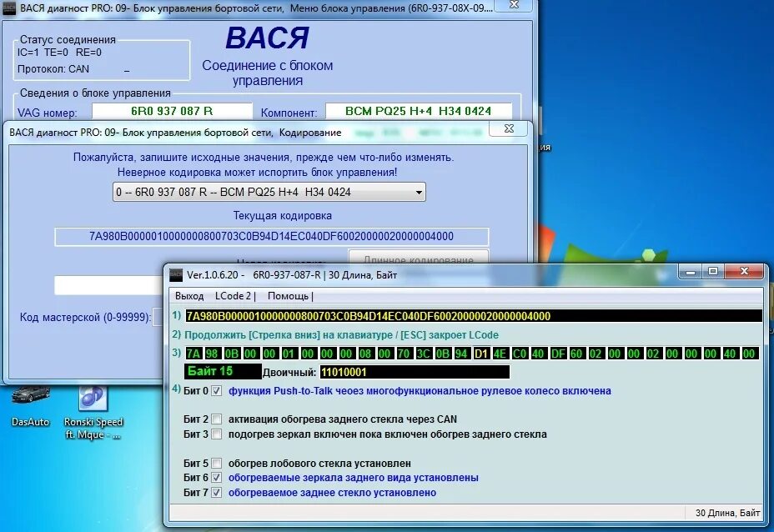Enable Бит 3 mirror heating checkbox

click(x=216, y=434)
